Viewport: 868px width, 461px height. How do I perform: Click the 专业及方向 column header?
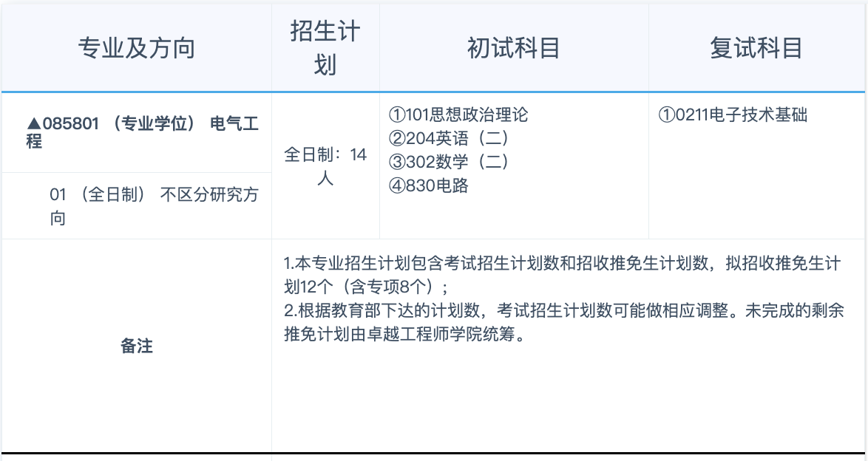click(136, 48)
